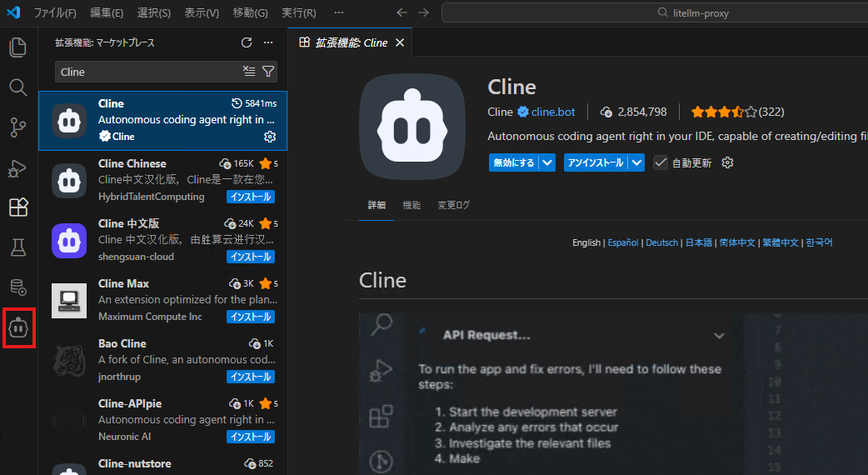
Task: Click the Cline 中文版 extension icon
Action: coord(69,241)
